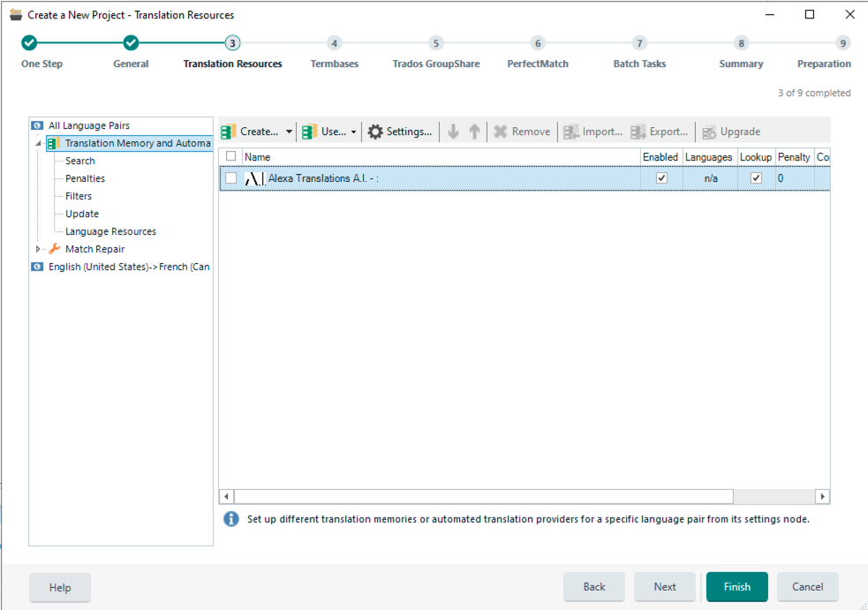Image resolution: width=868 pixels, height=610 pixels.
Task: Click the n/a Languages cell
Action: coord(710,178)
